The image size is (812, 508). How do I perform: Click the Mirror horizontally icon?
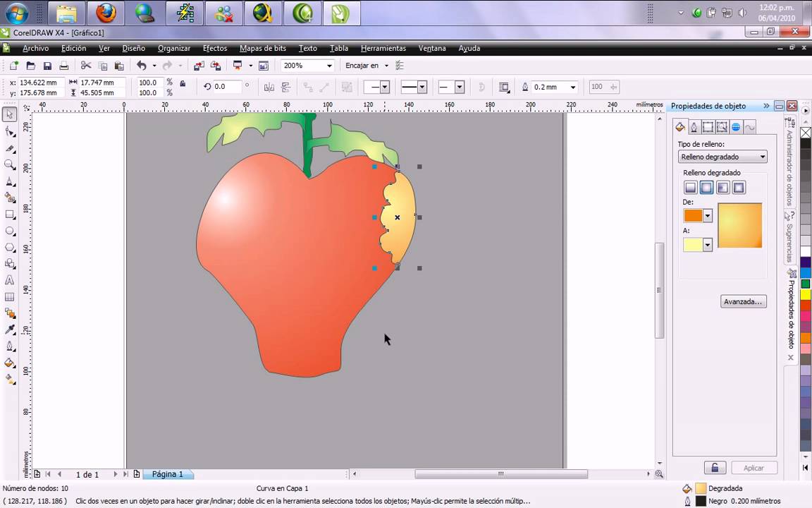tap(269, 87)
